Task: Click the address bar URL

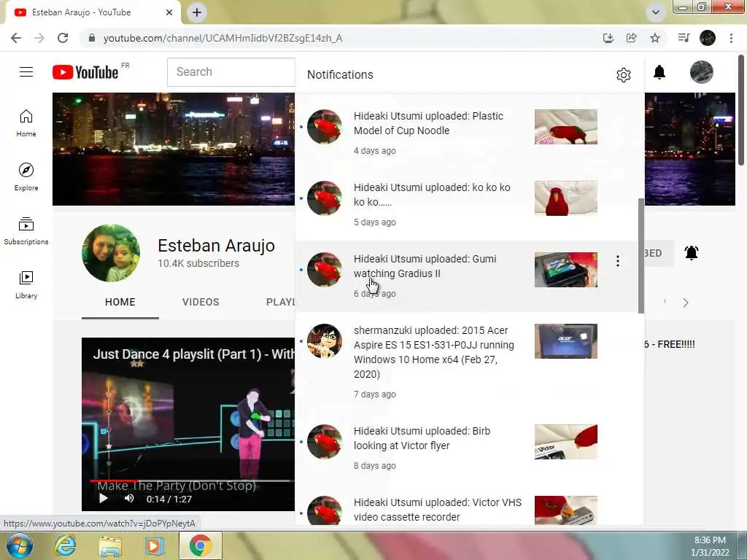Action: coord(223,38)
